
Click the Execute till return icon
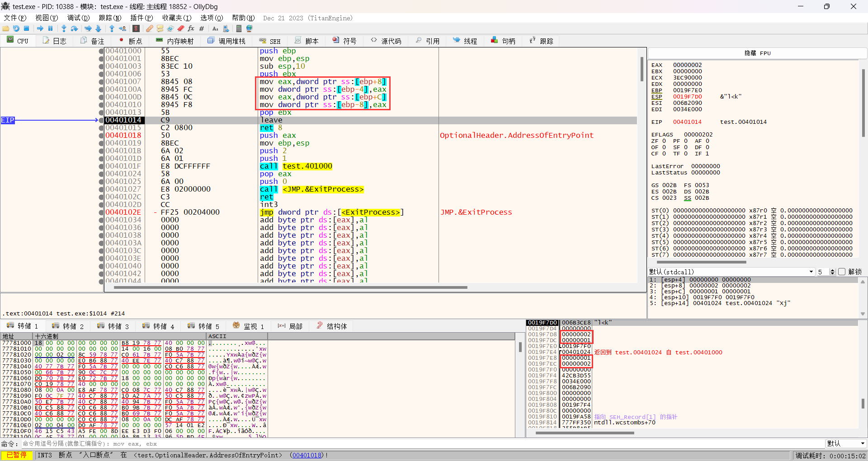[112, 28]
